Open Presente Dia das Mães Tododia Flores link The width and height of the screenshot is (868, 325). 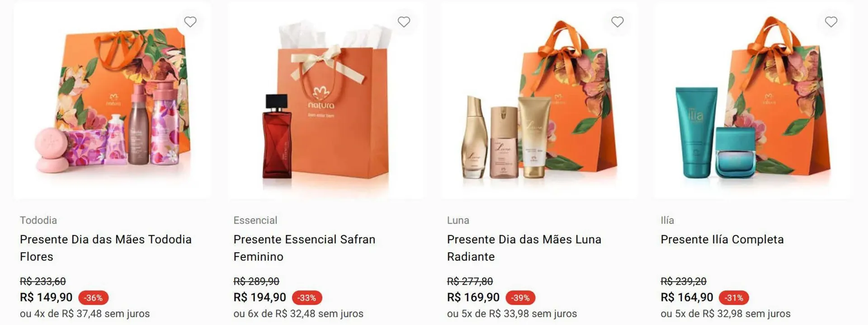tap(106, 248)
